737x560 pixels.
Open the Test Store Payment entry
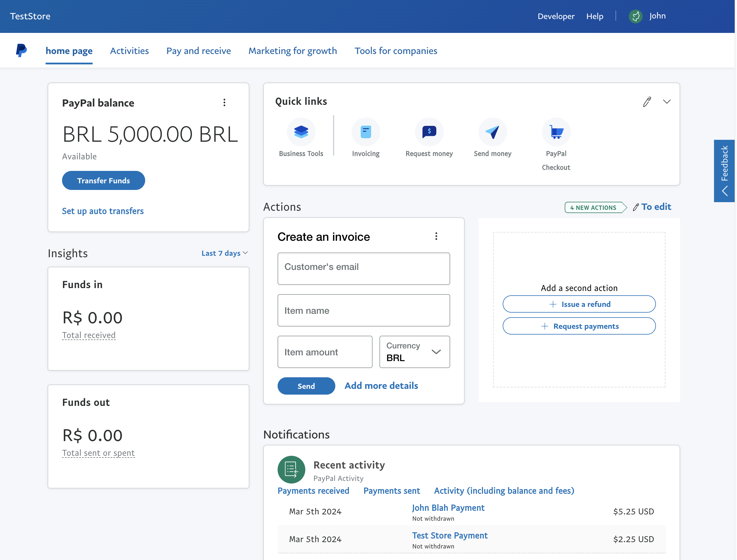(x=450, y=535)
